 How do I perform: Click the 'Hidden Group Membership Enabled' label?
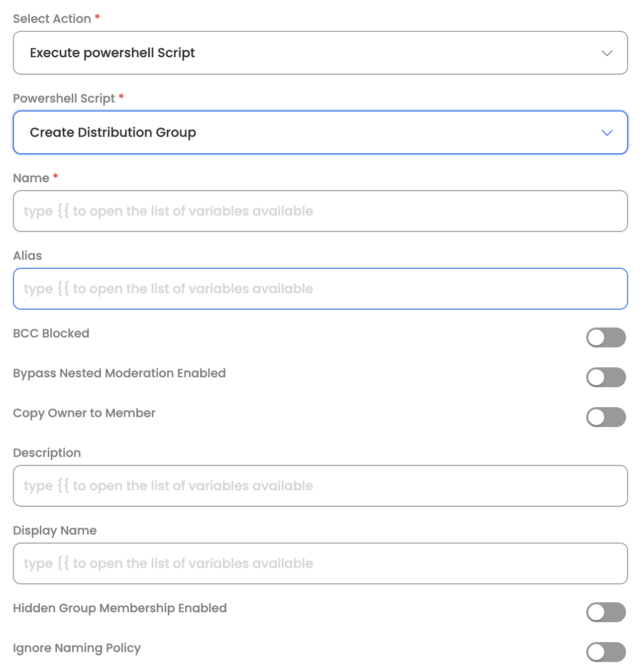click(x=120, y=608)
